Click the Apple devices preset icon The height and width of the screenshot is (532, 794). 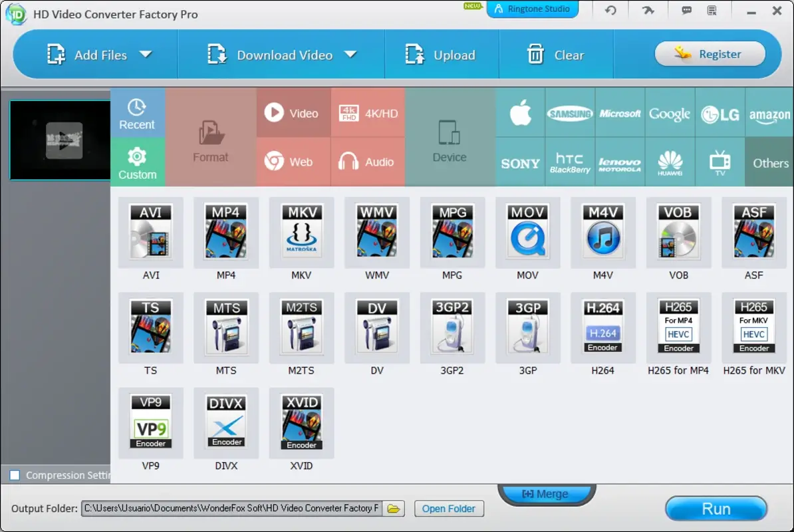(x=521, y=112)
